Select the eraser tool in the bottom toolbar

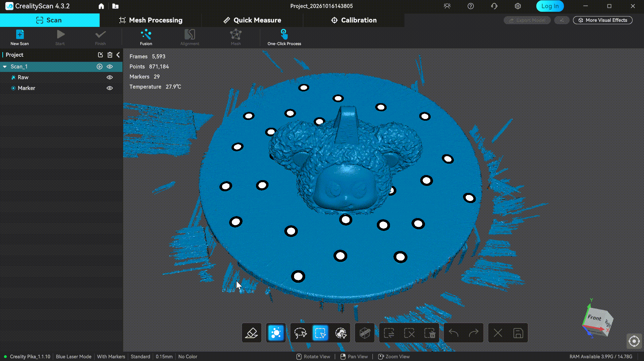point(252,333)
